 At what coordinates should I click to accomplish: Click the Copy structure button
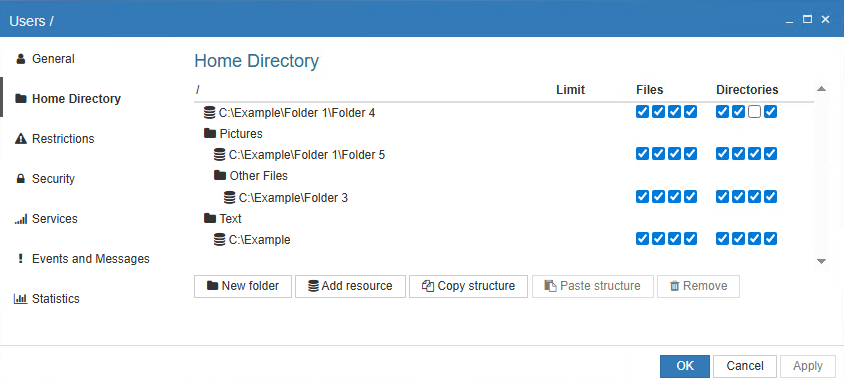[x=468, y=286]
